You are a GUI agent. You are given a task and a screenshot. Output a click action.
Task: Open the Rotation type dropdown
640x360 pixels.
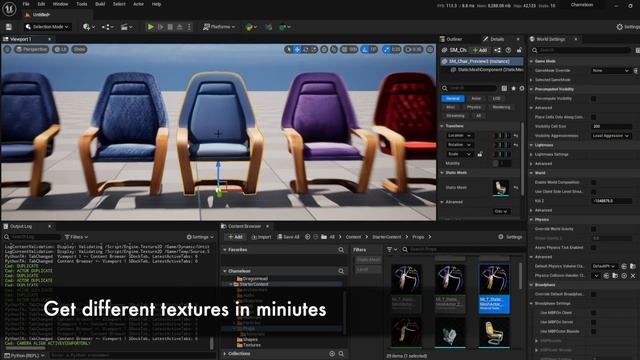[459, 144]
